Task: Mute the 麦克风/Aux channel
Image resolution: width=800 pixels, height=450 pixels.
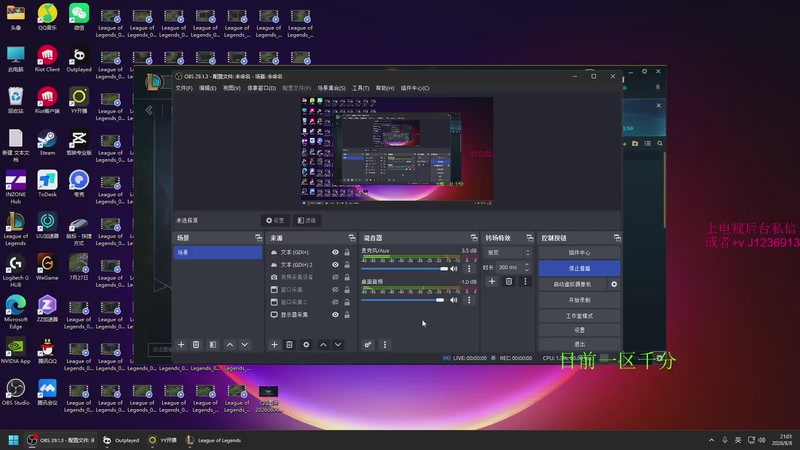Action: [x=454, y=268]
